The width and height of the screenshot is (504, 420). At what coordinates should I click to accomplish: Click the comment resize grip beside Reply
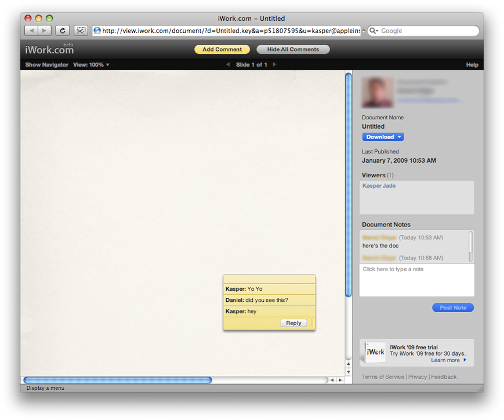tap(312, 323)
